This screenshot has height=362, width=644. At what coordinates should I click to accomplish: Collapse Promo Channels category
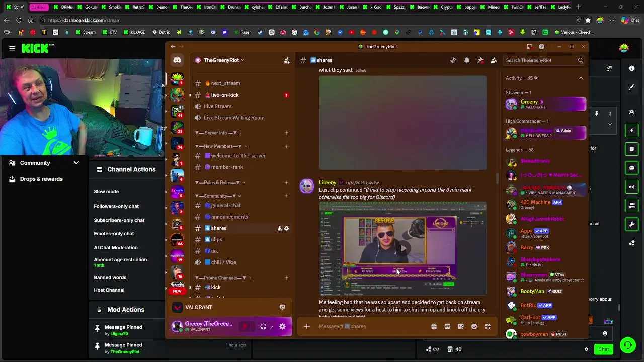coord(223,278)
